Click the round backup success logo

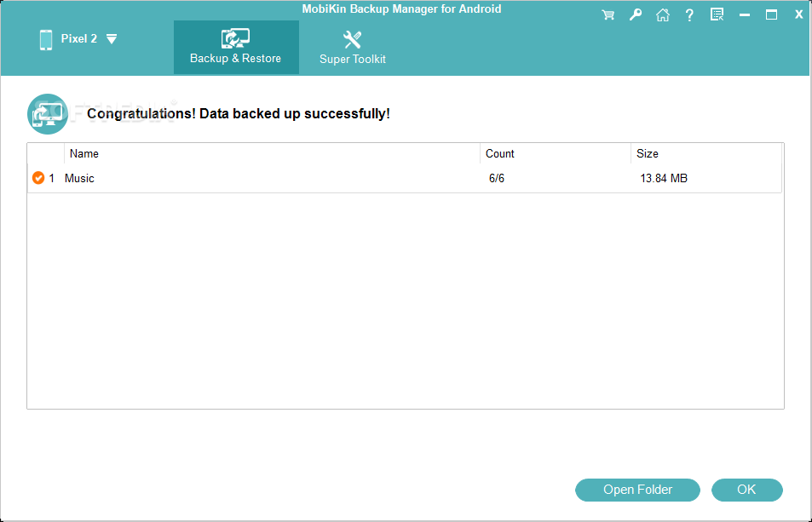pos(48,114)
